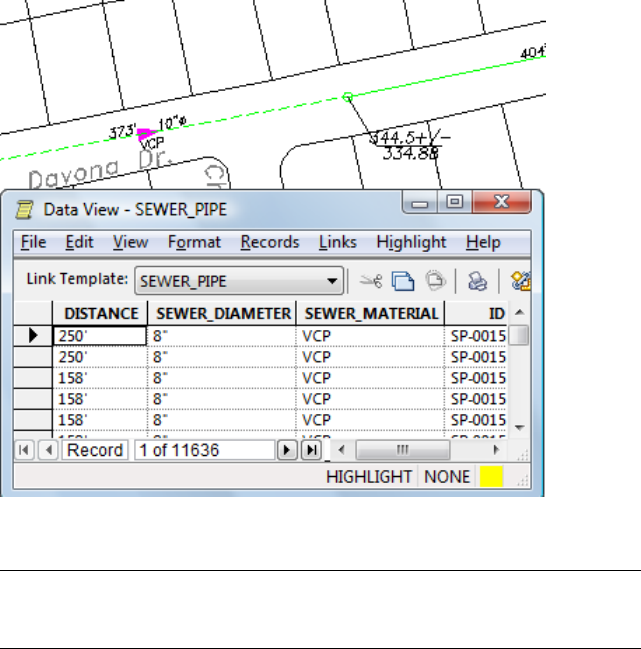Click the SEWER_DIAMETER column header
The image size is (641, 649).
tap(222, 313)
